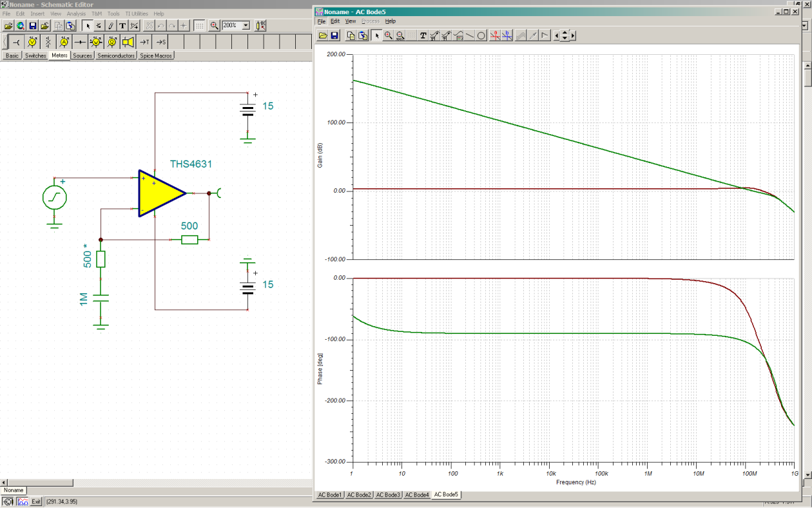Insert the voltage pin component
812x508 pixels.
pos(17,42)
